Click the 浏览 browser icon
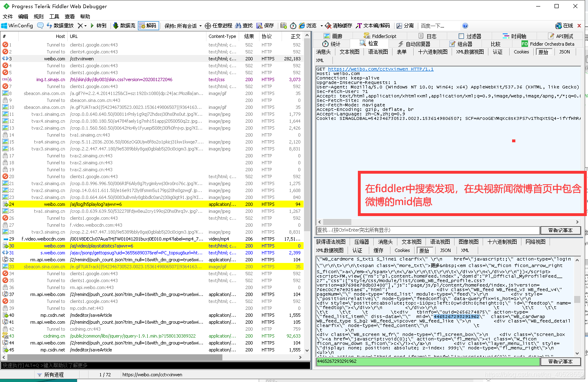The width and height of the screenshot is (588, 382). 308,25
